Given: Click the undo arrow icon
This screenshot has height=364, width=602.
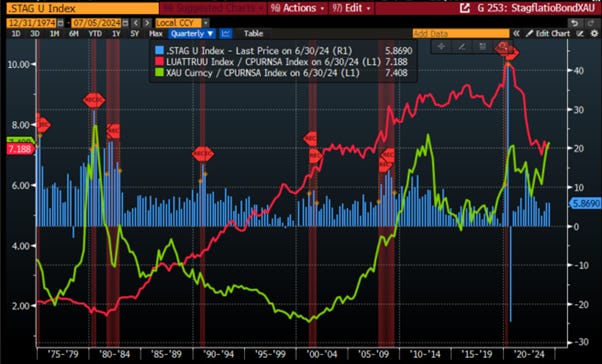Looking at the screenshot, I should [574, 23].
